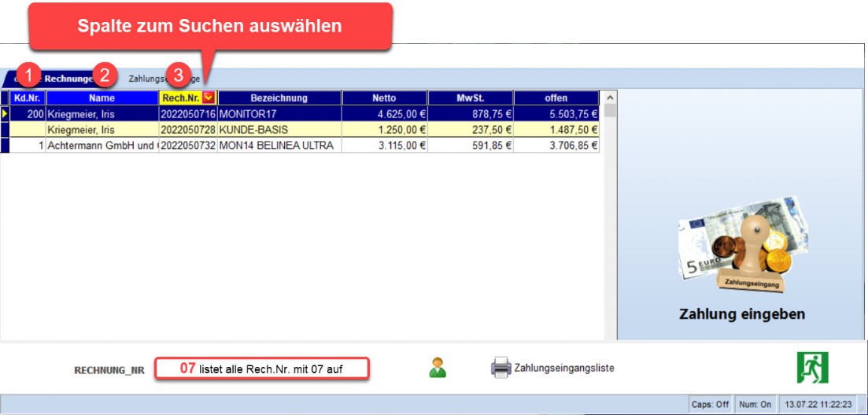Click the RECHNUNG_NR search input field

pos(261,369)
